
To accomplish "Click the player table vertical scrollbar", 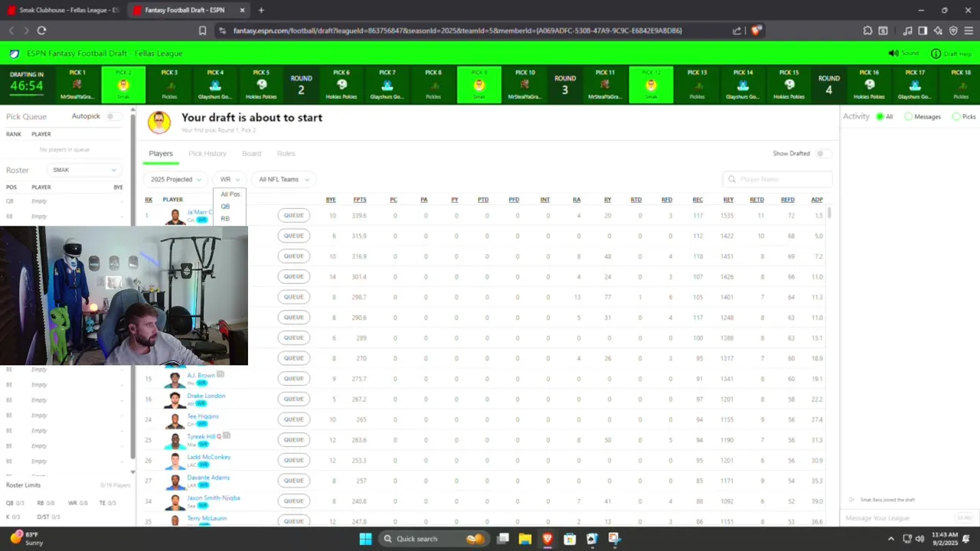I will (830, 212).
